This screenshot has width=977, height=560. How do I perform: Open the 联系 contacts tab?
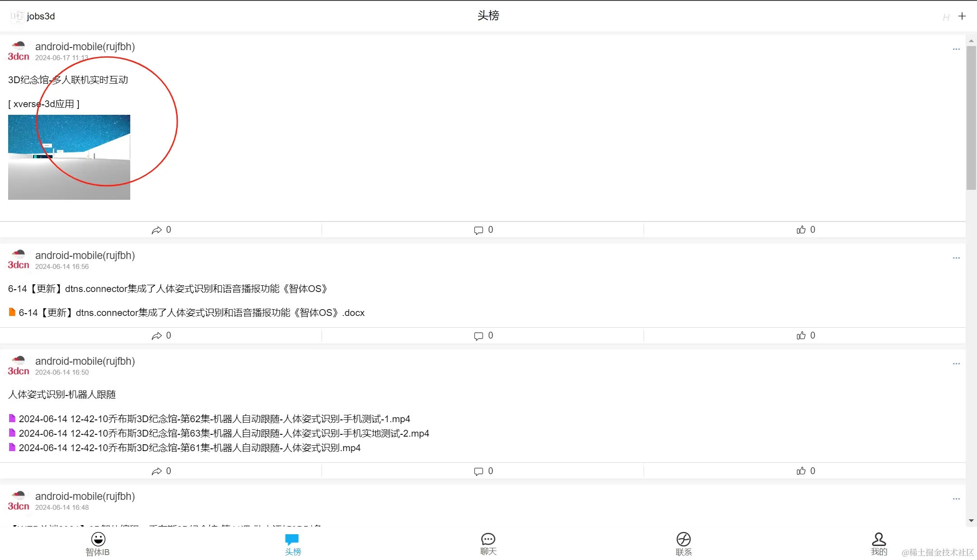(683, 544)
